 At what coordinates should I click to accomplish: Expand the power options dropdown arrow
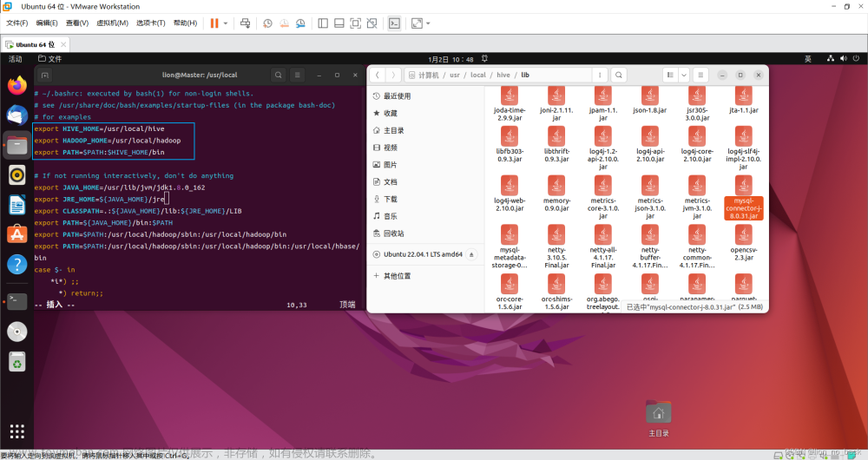[x=226, y=23]
